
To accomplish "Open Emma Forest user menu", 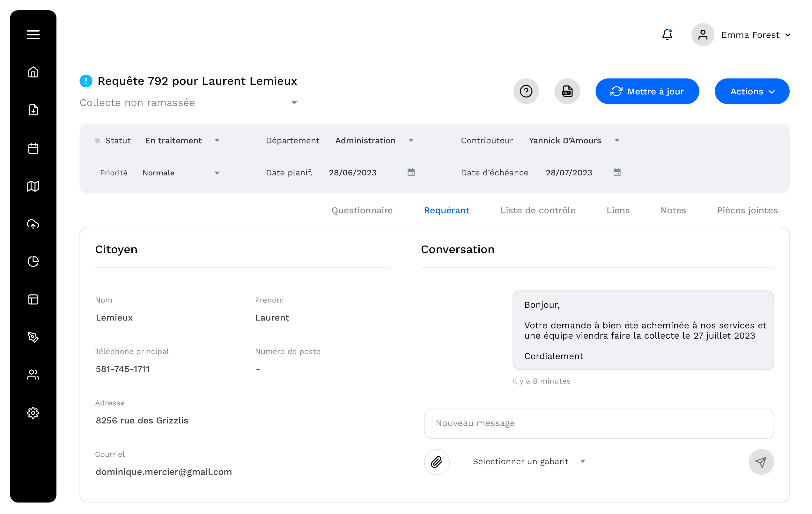I will [756, 35].
